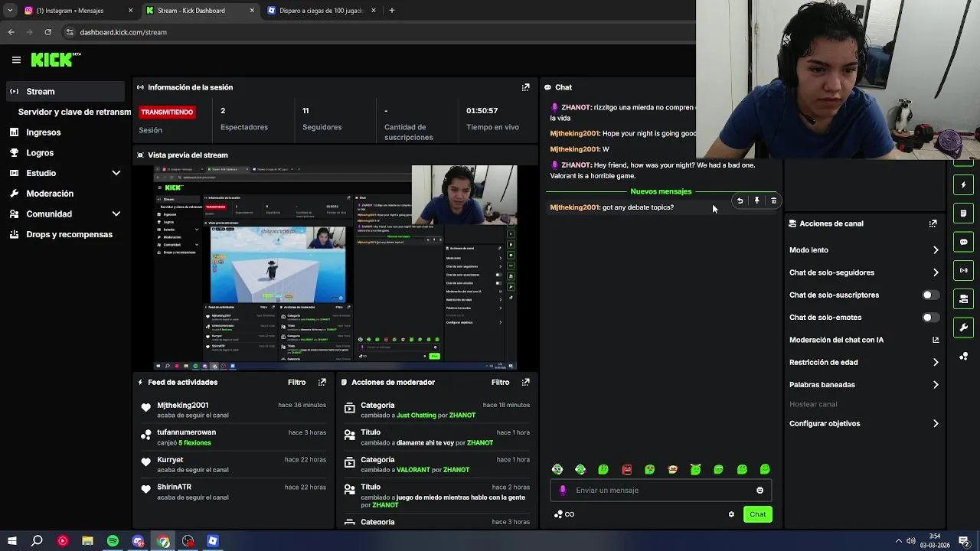This screenshot has height=551, width=980.
Task: Open Windows search from taskbar
Action: tap(37, 541)
